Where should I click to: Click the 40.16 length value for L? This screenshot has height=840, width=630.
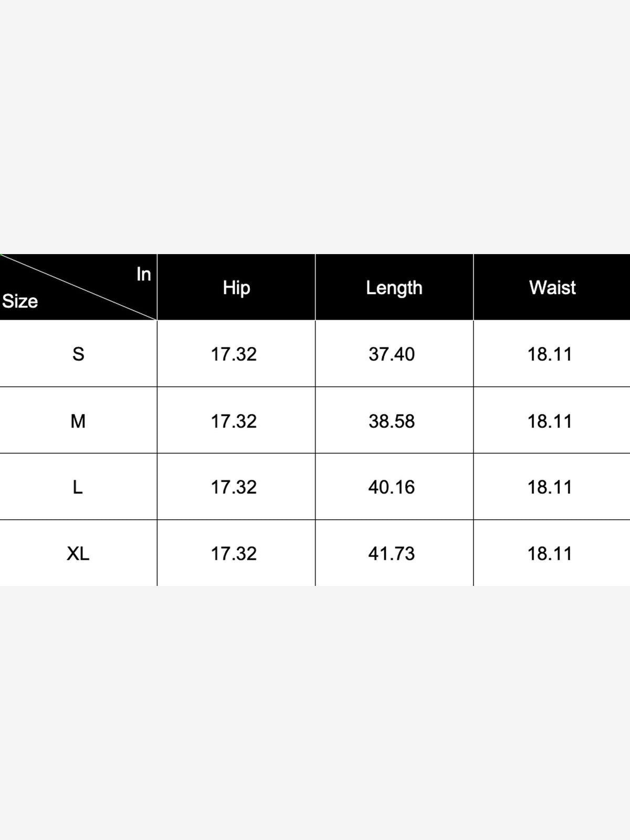pos(392,487)
